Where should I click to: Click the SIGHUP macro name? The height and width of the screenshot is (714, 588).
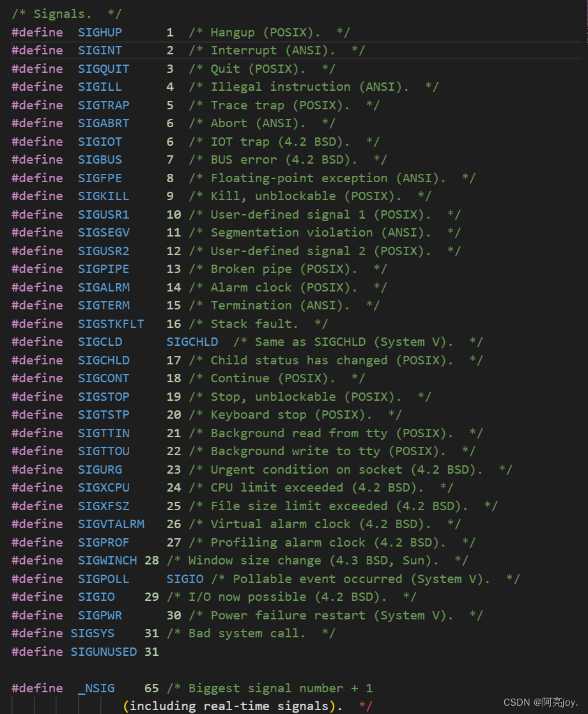tap(100, 32)
